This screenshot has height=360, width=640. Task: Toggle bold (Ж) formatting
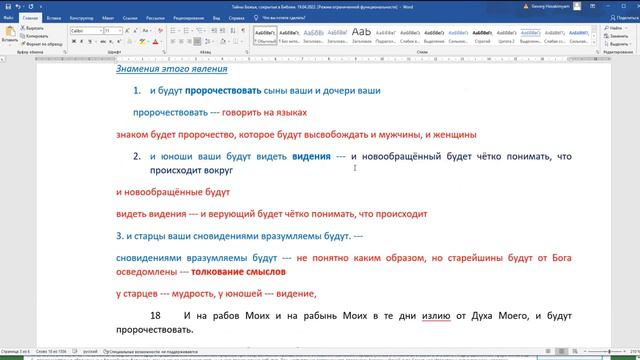point(74,42)
